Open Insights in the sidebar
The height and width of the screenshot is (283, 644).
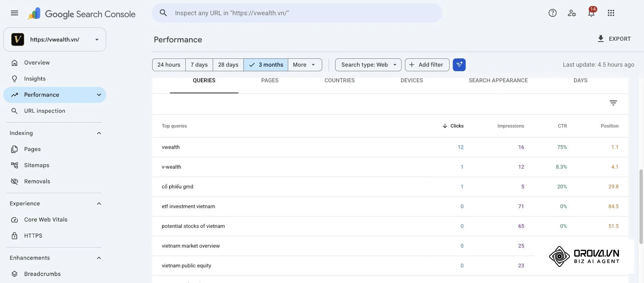pyautogui.click(x=55, y=79)
